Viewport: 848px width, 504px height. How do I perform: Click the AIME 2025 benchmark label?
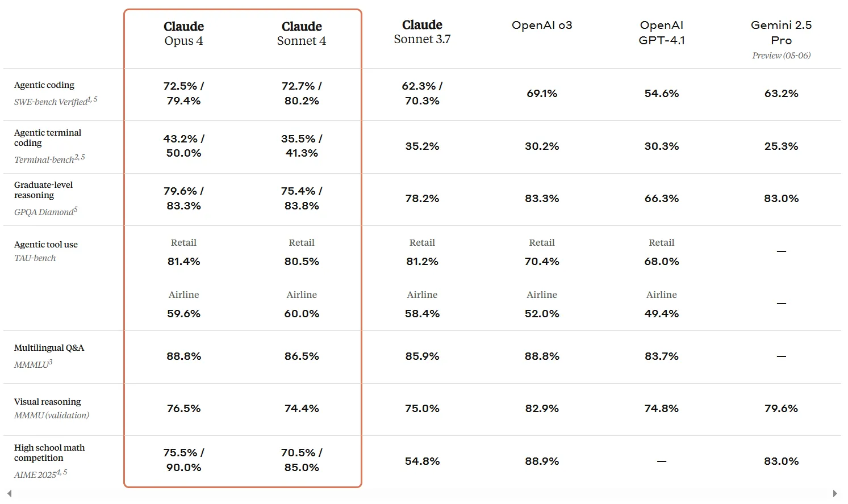coord(35,474)
